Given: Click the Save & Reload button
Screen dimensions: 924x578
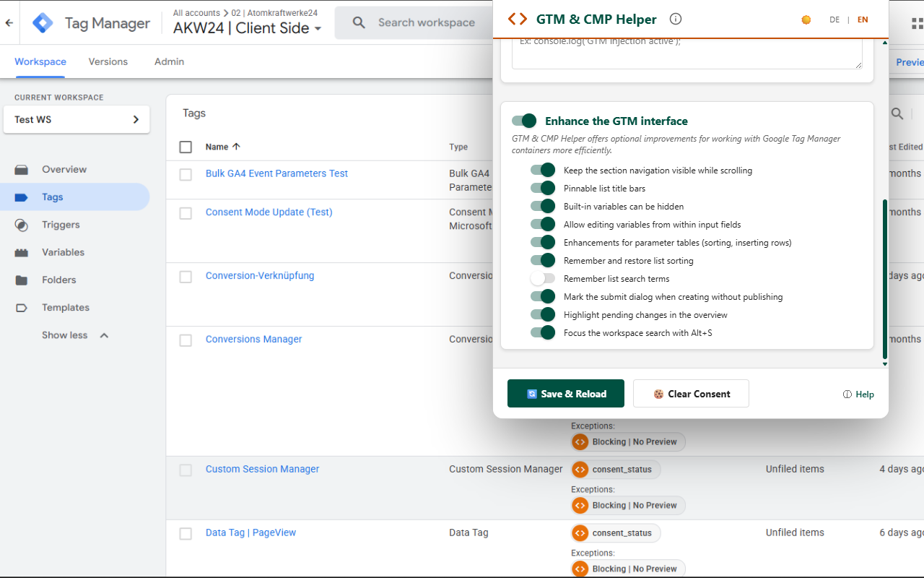Looking at the screenshot, I should point(566,394).
